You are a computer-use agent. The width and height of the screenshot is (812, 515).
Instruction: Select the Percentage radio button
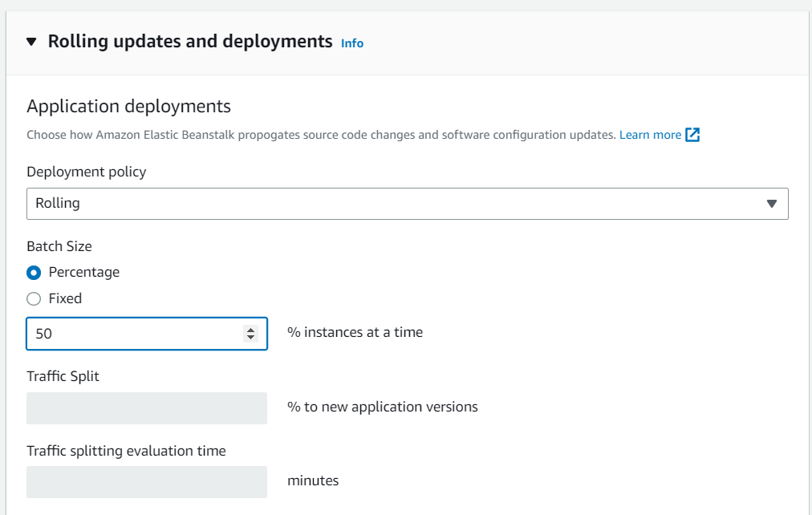coord(33,272)
